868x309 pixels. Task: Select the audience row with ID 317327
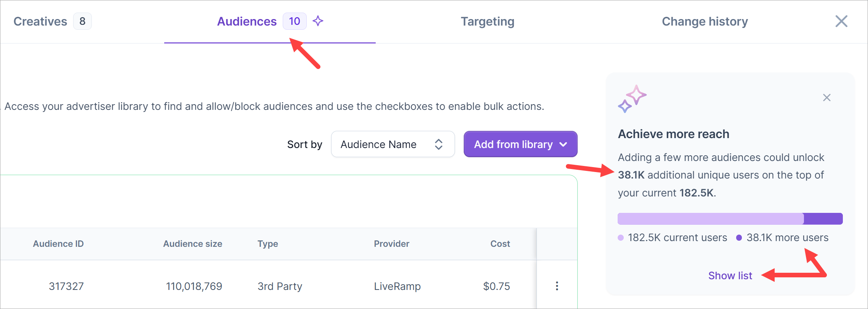click(66, 286)
